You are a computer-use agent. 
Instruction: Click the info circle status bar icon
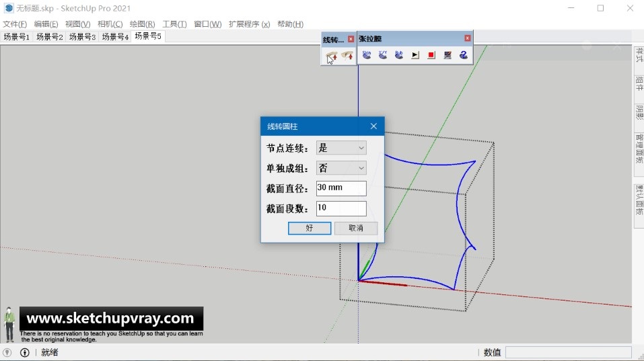[x=25, y=352]
